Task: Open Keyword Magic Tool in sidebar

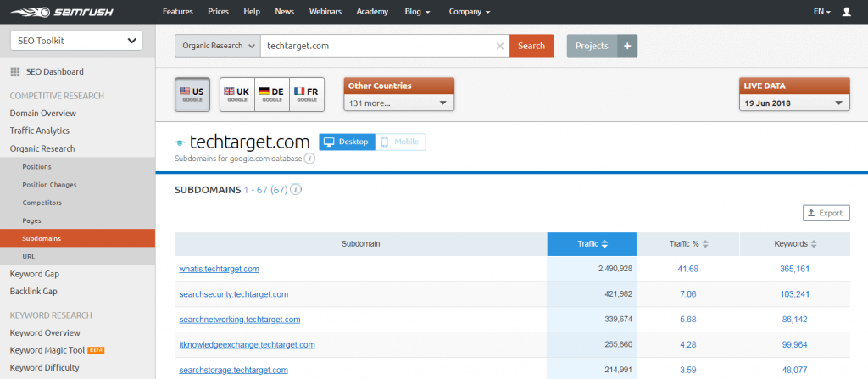Action: click(47, 350)
